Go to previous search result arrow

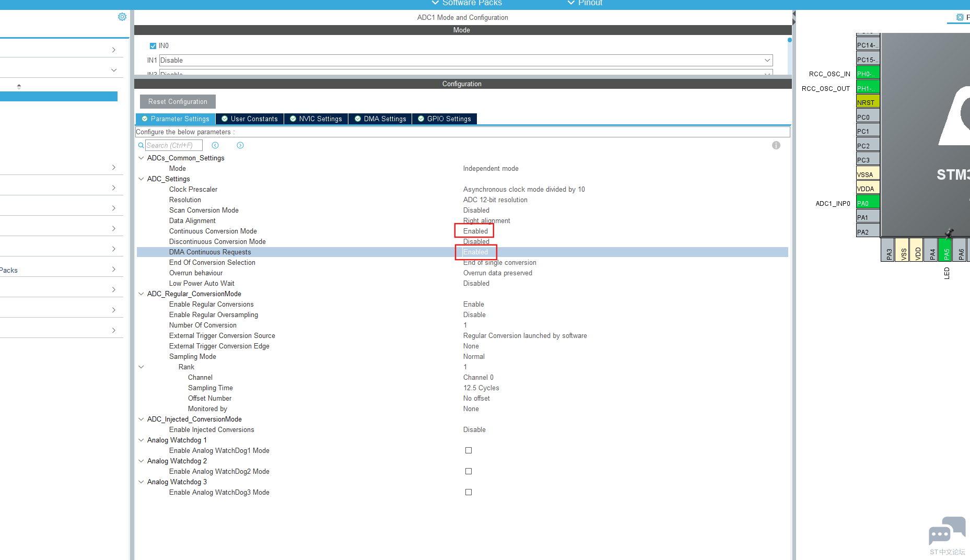pyautogui.click(x=215, y=145)
